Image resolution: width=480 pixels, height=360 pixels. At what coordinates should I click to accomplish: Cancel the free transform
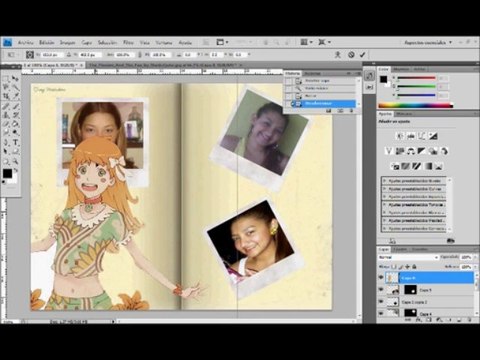point(351,54)
